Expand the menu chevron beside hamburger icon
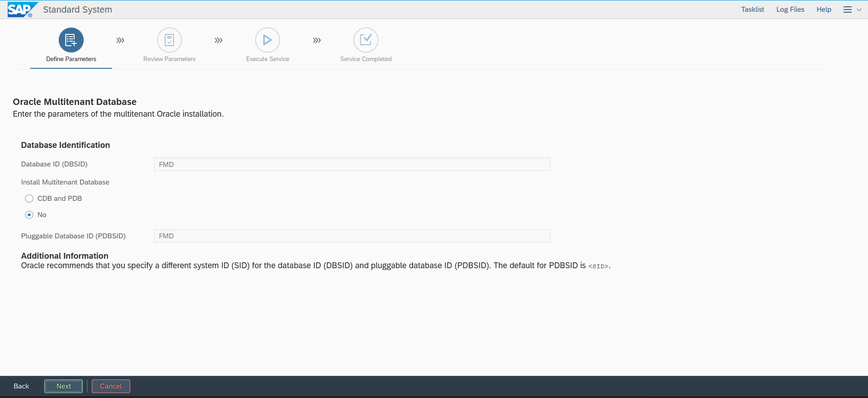The width and height of the screenshot is (868, 398). (859, 9)
